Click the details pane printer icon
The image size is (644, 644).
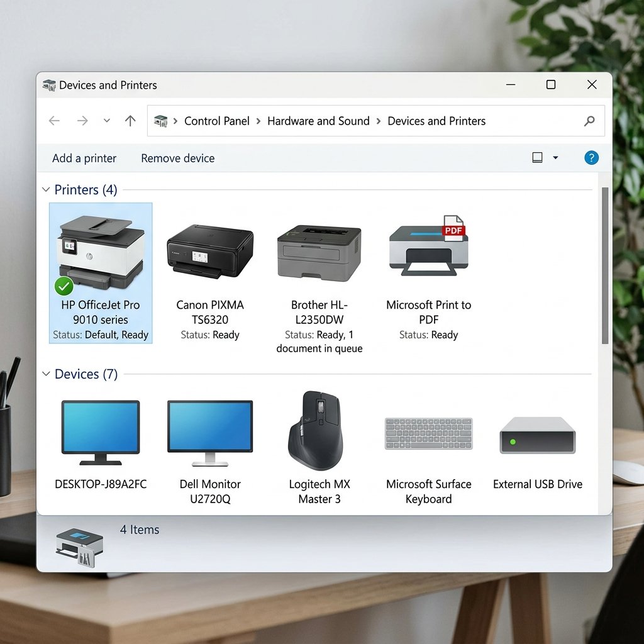[x=80, y=548]
